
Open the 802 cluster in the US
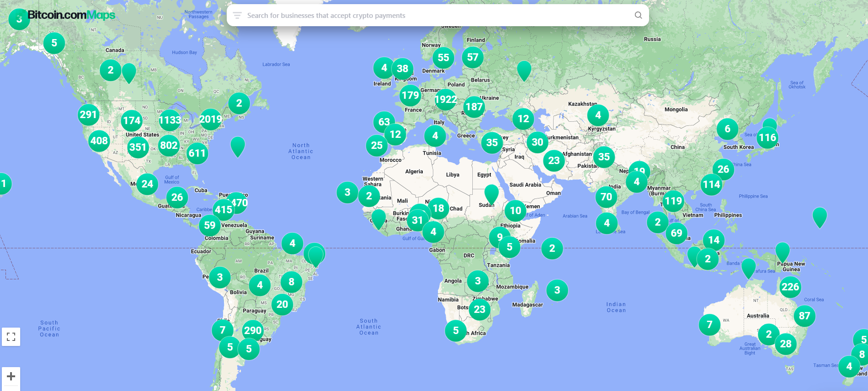coord(169,146)
